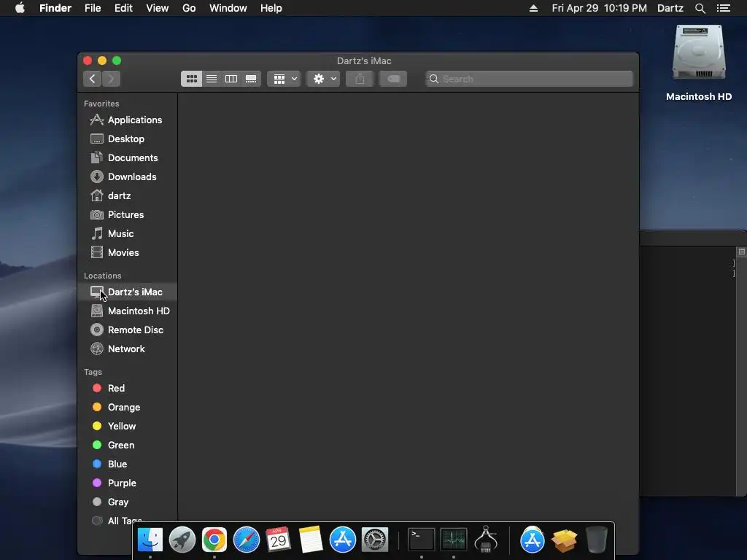Viewport: 747px width, 560px height.
Task: Open Movies in the sidebar
Action: coord(126,253)
